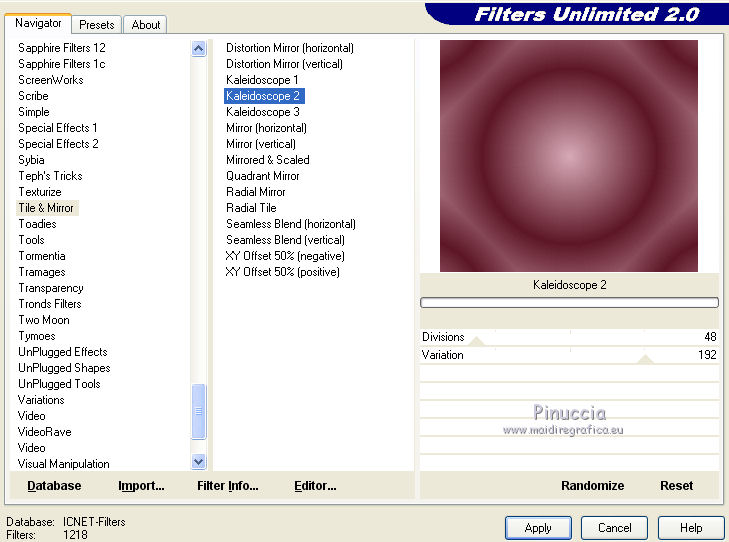Open the Tronds Filters category
Screen dimensions: 729x542
click(x=50, y=304)
